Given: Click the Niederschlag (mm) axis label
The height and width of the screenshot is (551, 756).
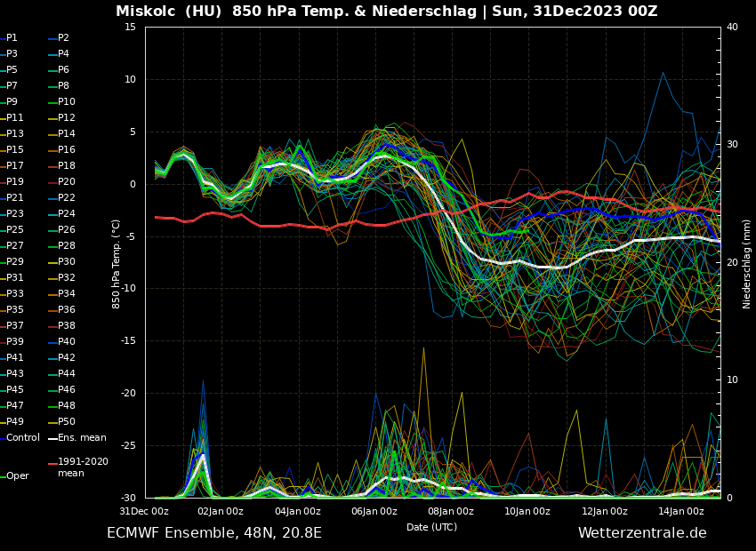Looking at the screenshot, I should pyautogui.click(x=747, y=263).
